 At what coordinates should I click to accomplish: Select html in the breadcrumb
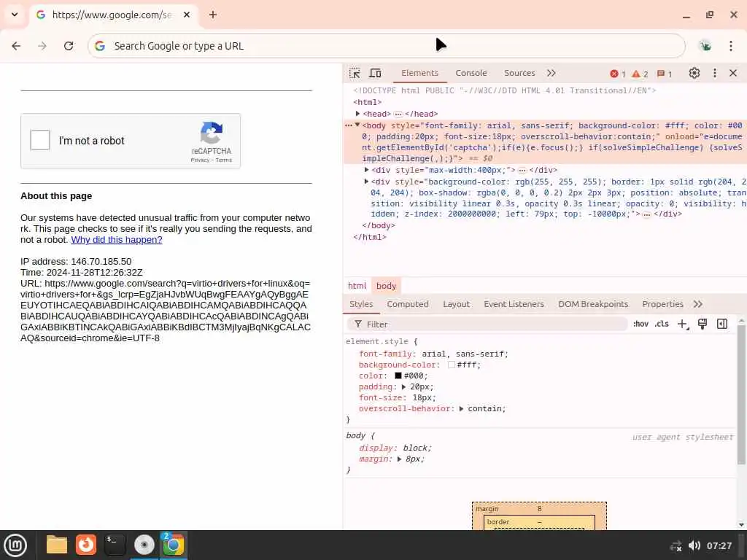pyautogui.click(x=357, y=286)
